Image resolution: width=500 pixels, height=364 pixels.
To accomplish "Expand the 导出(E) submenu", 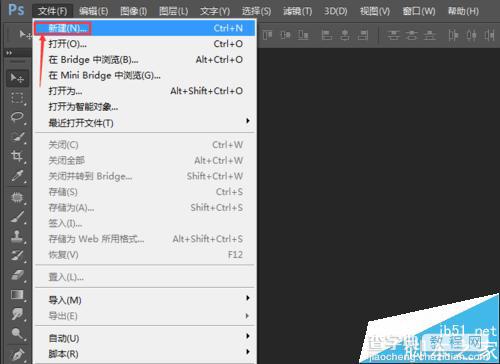I will [x=248, y=316].
